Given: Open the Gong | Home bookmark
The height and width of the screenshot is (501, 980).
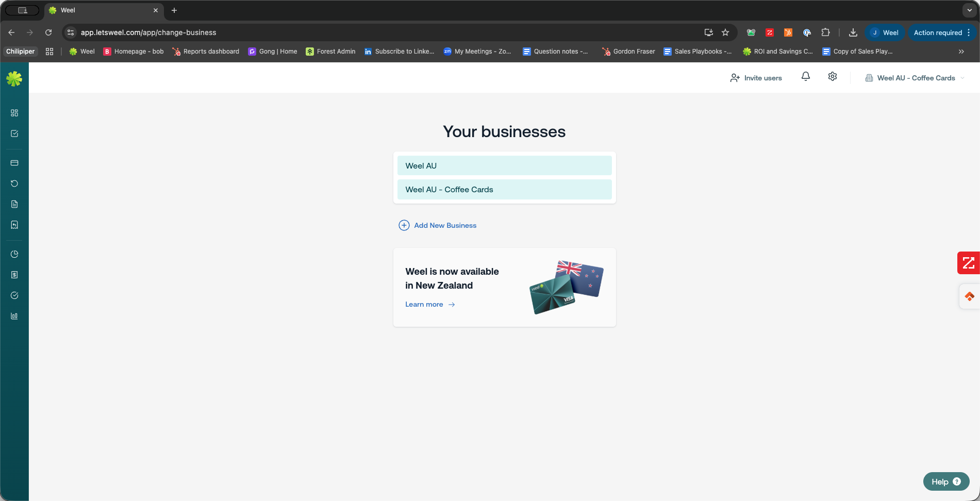Looking at the screenshot, I should (273, 52).
